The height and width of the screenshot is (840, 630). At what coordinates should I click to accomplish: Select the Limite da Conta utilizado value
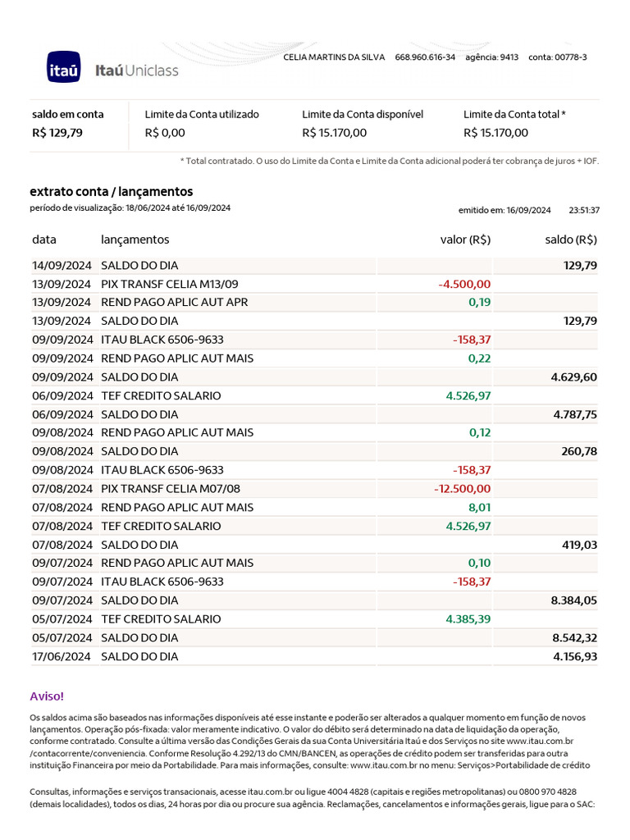(165, 133)
